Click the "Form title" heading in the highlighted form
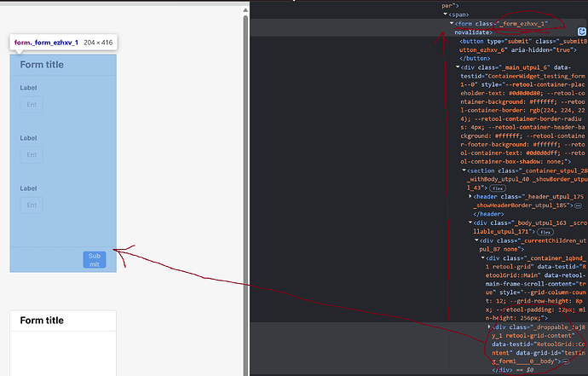 click(42, 65)
